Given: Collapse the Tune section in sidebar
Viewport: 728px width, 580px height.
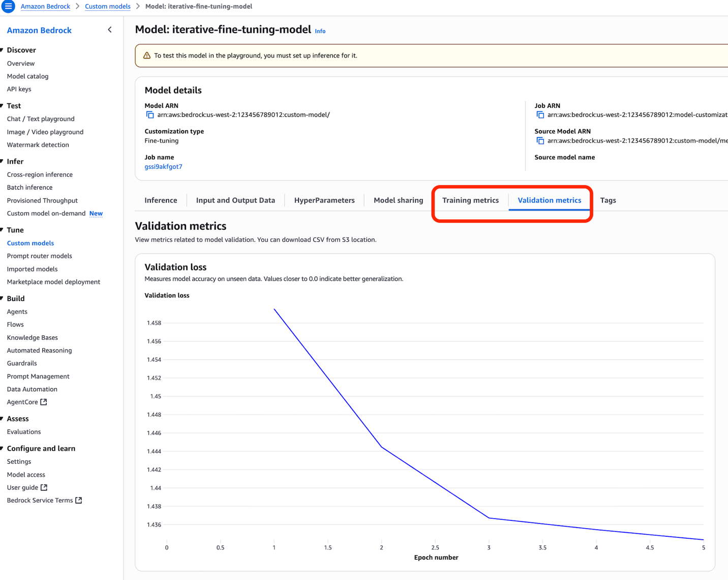Looking at the screenshot, I should 3,230.
